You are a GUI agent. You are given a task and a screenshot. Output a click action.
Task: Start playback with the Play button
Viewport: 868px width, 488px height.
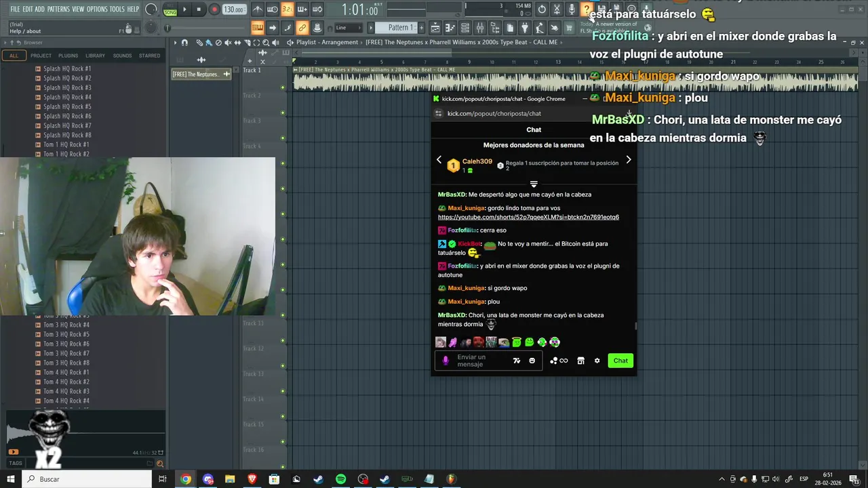(x=184, y=9)
